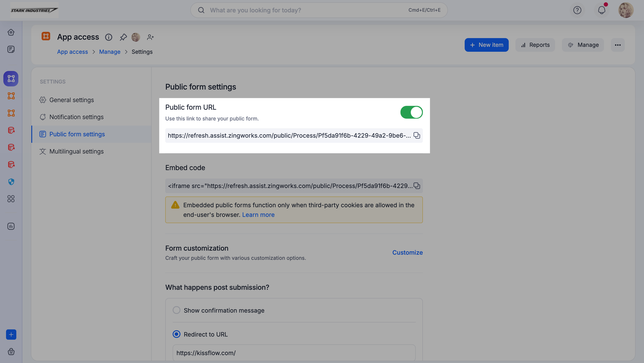Click the info icon beside App access
644x363 pixels.
pos(109,37)
